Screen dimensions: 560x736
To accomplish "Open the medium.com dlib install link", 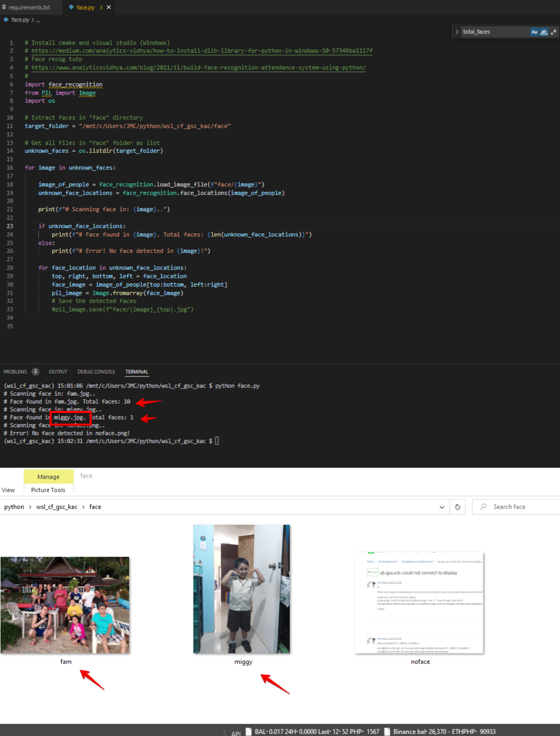I will (202, 51).
